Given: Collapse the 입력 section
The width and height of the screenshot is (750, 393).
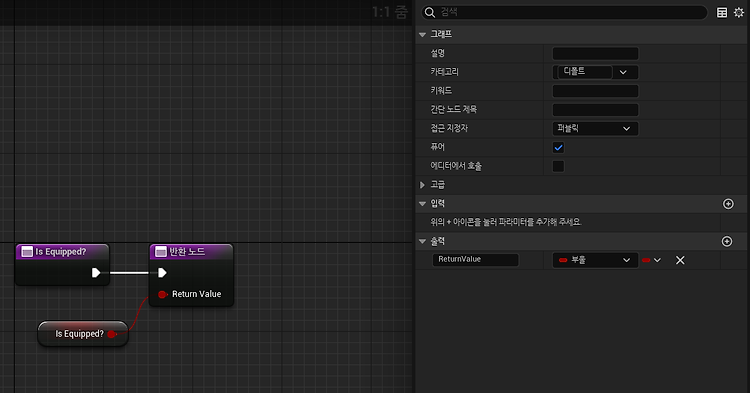Looking at the screenshot, I should (422, 204).
